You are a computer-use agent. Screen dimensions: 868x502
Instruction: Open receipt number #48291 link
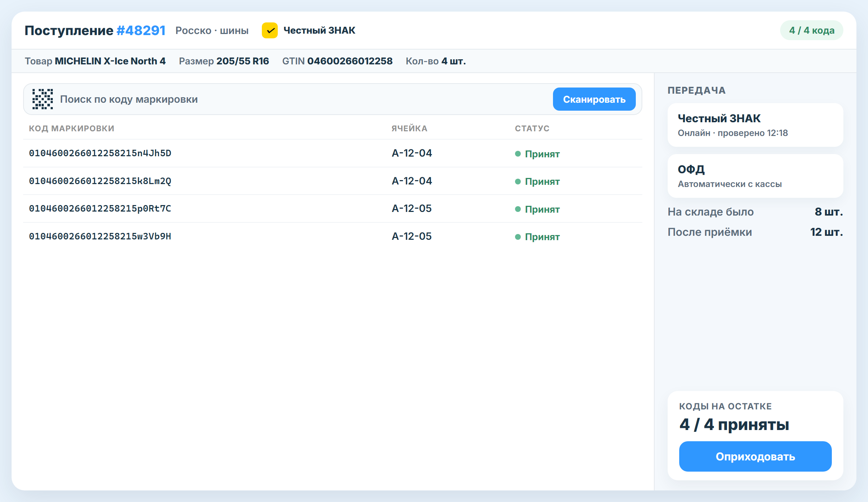pyautogui.click(x=141, y=30)
